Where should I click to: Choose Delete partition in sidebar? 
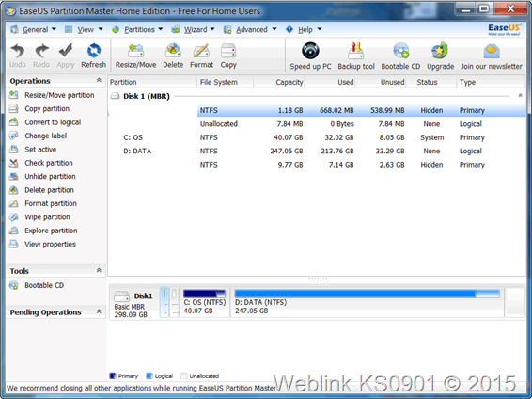point(42,190)
